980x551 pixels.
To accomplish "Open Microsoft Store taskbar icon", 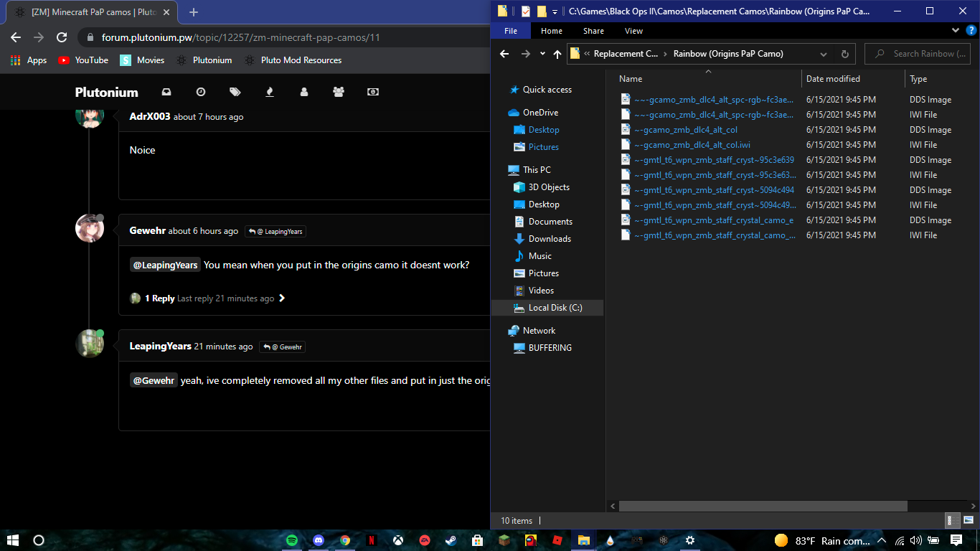I will click(477, 540).
